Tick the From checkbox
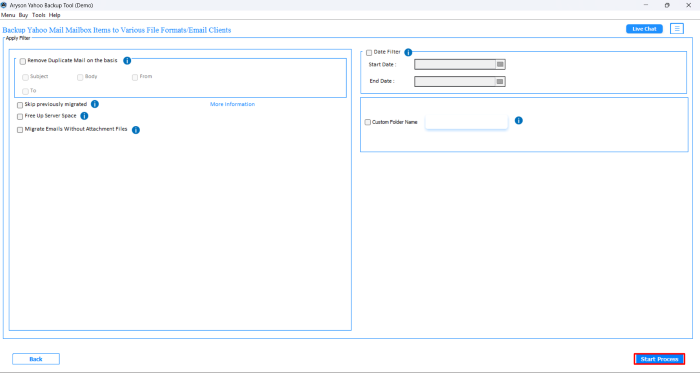Image resolution: width=700 pixels, height=373 pixels. point(135,78)
